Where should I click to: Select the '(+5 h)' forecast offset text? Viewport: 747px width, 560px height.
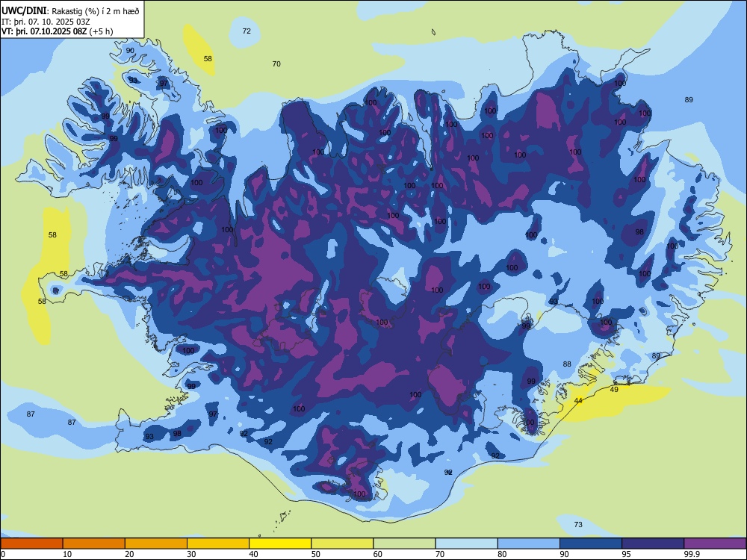coord(101,31)
